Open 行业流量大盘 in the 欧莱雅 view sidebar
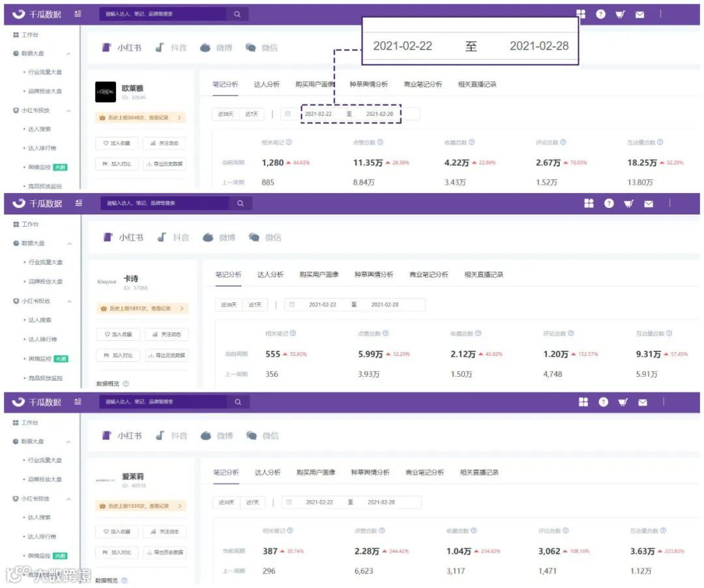Viewport: 704px width, 588px height. click(45, 72)
